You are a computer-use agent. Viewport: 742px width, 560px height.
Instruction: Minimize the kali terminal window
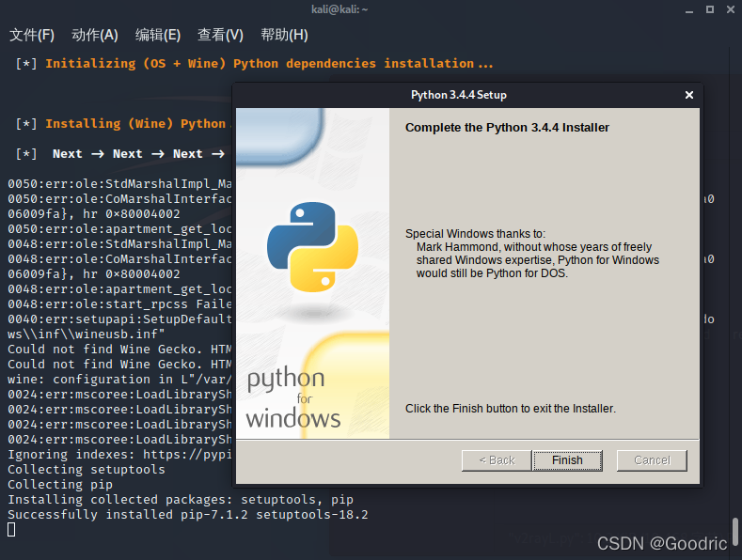(689, 9)
